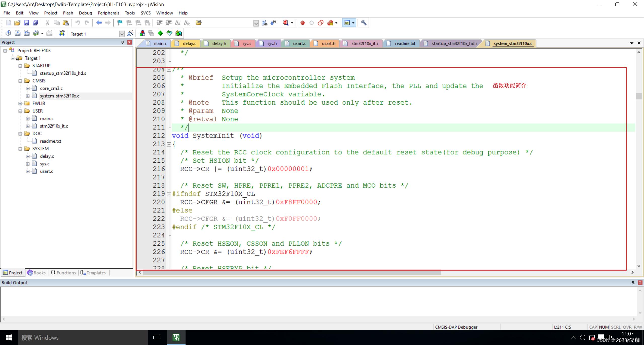This screenshot has width=644, height=345.
Task: Click the editor horizontal scrollbar thumb
Action: click(x=292, y=273)
